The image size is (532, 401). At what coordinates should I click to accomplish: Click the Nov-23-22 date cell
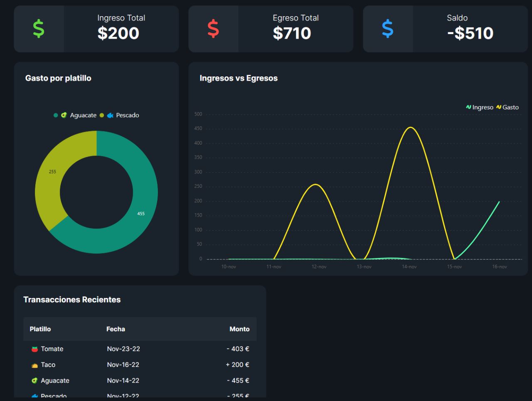(123, 349)
